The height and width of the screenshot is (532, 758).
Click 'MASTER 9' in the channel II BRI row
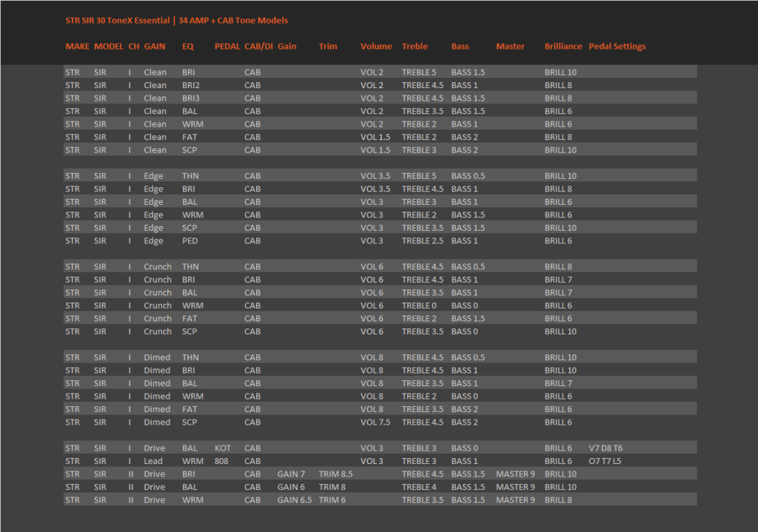click(515, 474)
